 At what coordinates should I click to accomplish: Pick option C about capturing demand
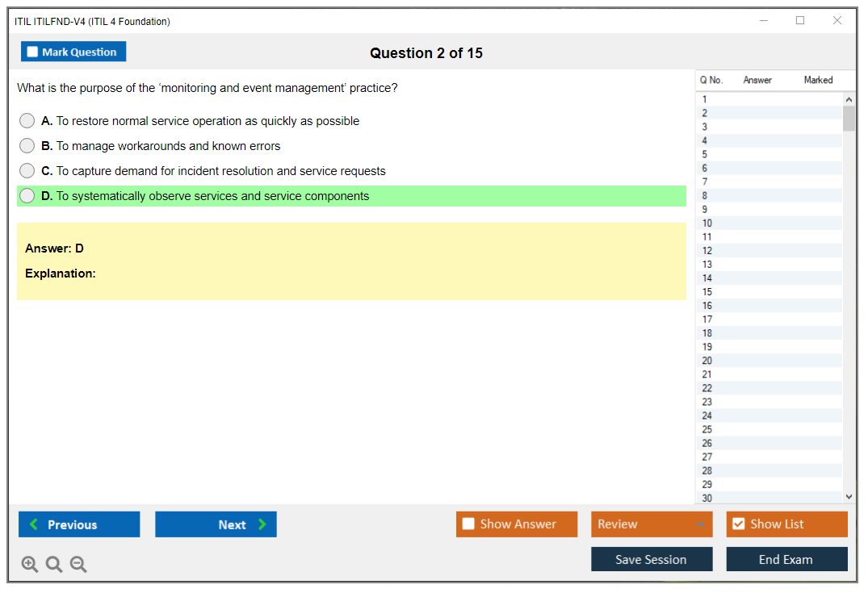point(27,171)
